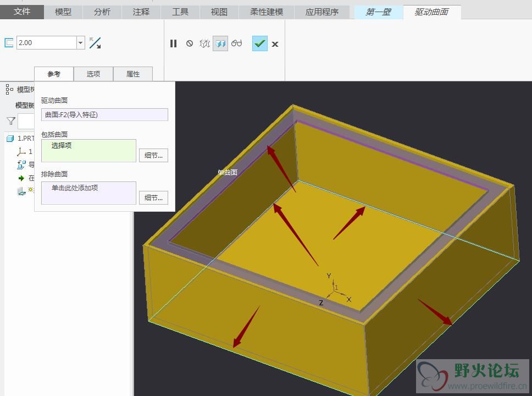Toggle unattached wireframe preview icon
This screenshot has height=396, width=532.
pos(204,43)
